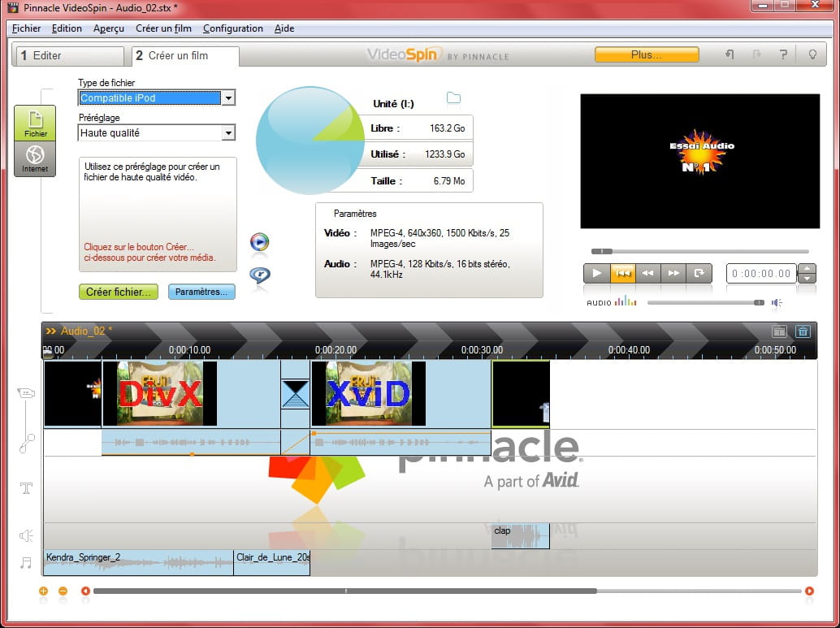Click the Créer fichier... button
The image size is (840, 628).
119,292
